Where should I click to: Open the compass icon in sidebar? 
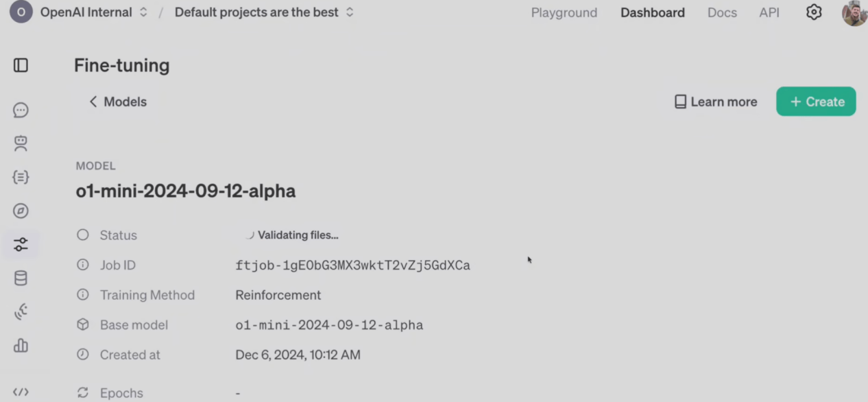[21, 211]
